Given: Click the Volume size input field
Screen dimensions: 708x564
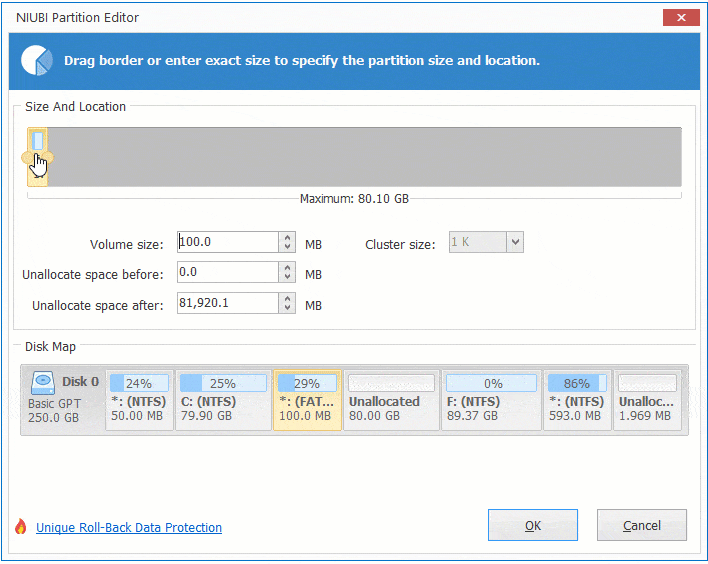Looking at the screenshot, I should click(x=227, y=242).
